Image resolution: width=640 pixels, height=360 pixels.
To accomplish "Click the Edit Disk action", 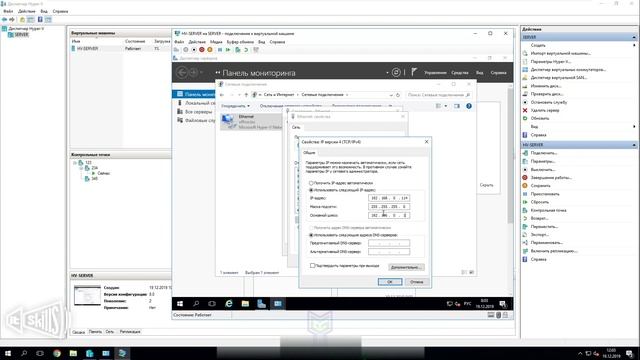I will 546,86.
